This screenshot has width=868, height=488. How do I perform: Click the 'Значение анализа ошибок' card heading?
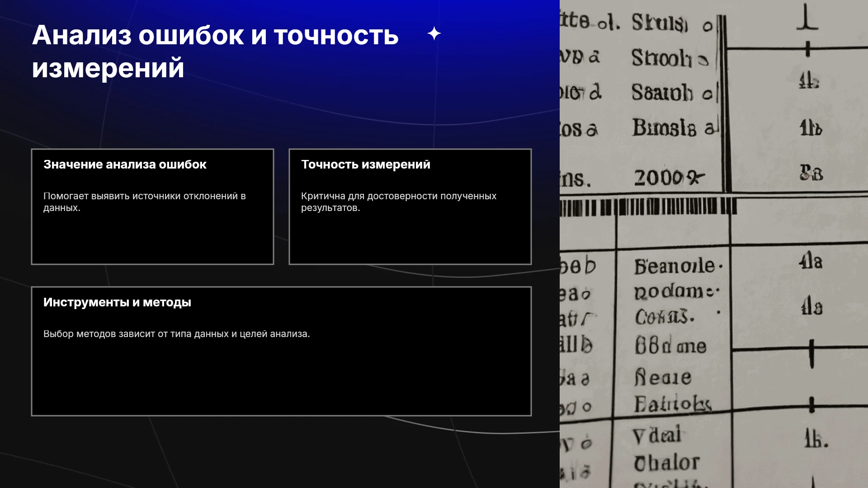click(125, 164)
